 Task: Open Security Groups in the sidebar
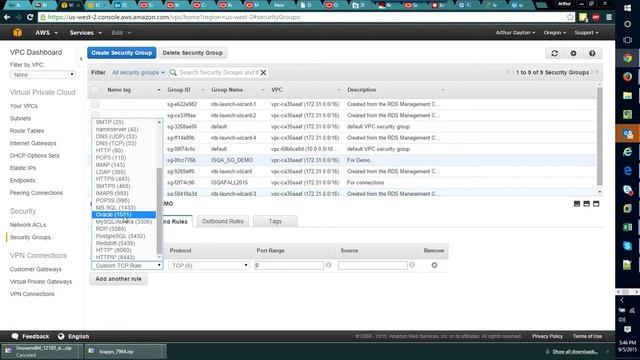30,237
